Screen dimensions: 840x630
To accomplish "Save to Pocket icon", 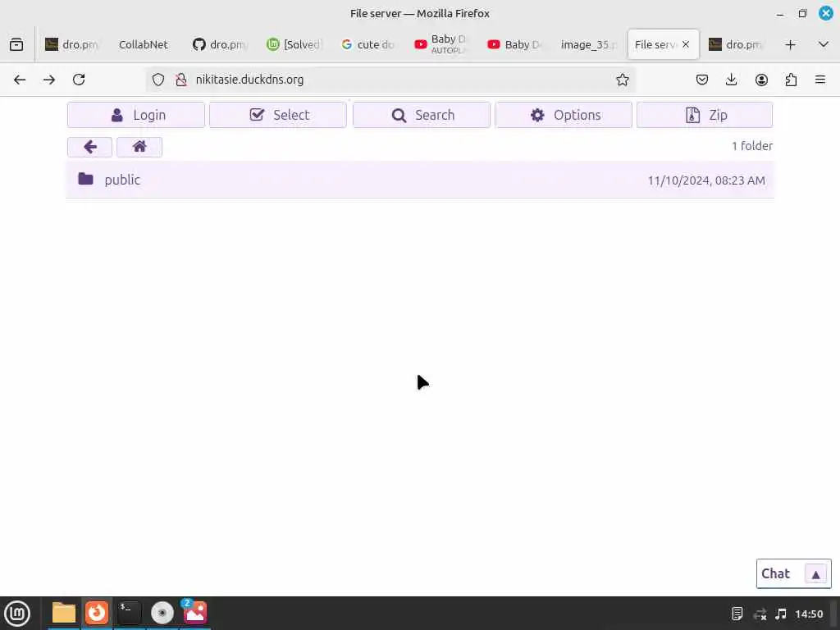I will [x=702, y=80].
